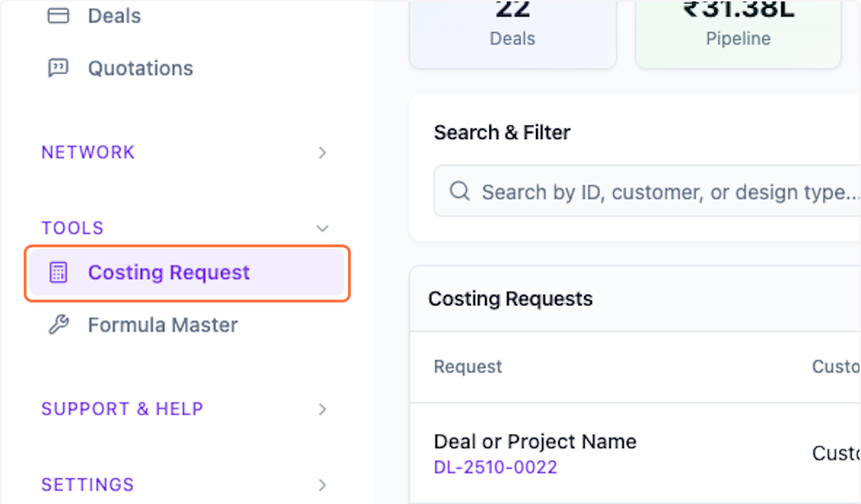
Task: Open Quotations from the sidebar
Action: tap(141, 68)
